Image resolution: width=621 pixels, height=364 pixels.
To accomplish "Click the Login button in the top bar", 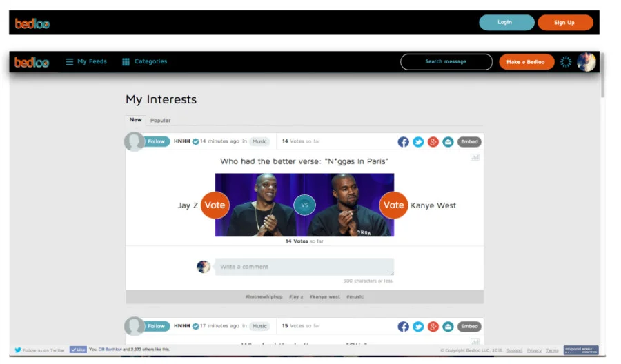I will [x=506, y=23].
